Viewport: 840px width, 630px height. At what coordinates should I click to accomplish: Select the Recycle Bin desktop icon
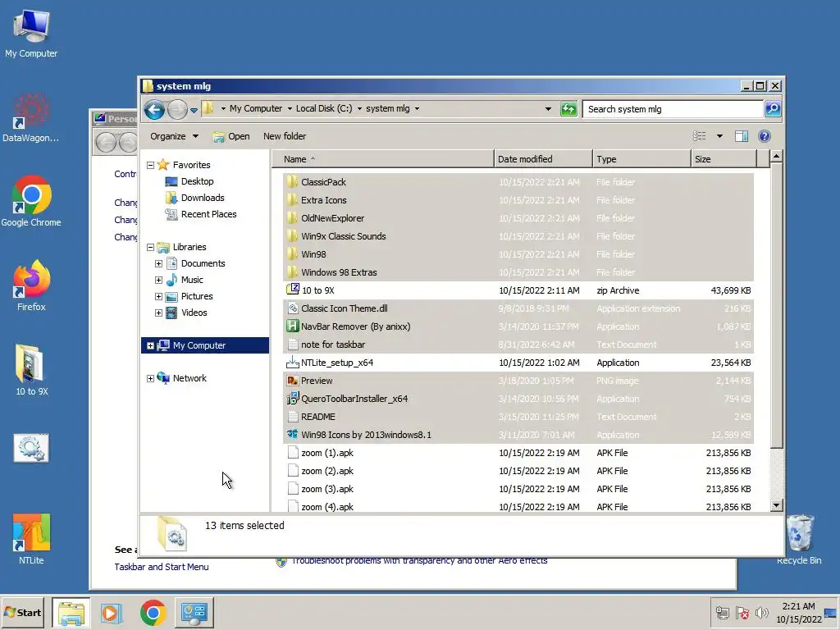tap(799, 540)
